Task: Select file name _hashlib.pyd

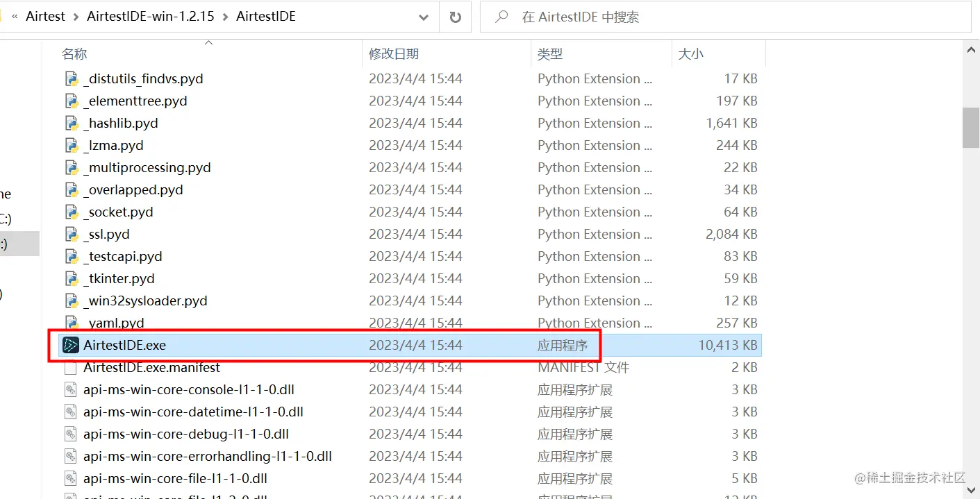Action: (x=121, y=124)
